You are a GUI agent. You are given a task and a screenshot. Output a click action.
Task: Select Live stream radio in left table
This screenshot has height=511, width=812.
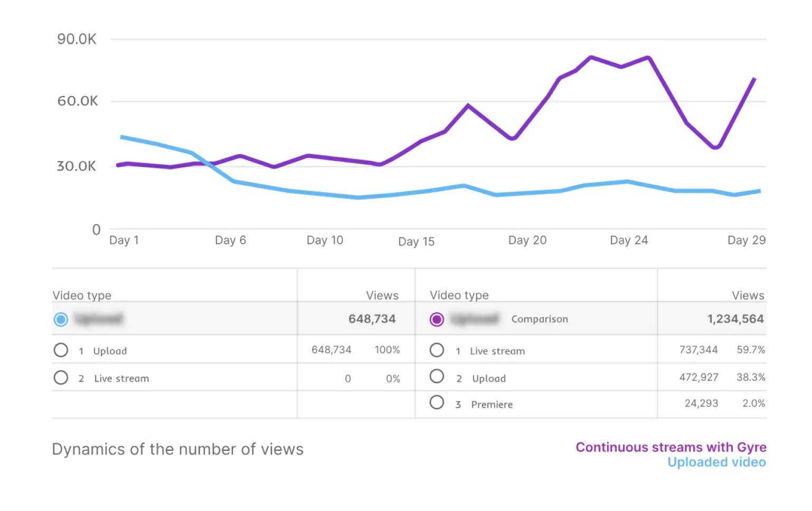coord(61,378)
